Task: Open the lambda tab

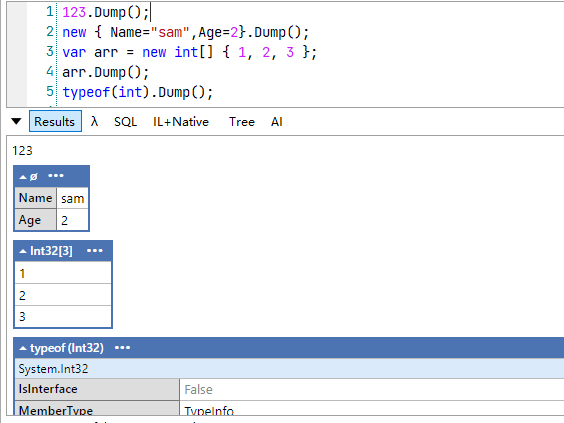Action: (95, 122)
